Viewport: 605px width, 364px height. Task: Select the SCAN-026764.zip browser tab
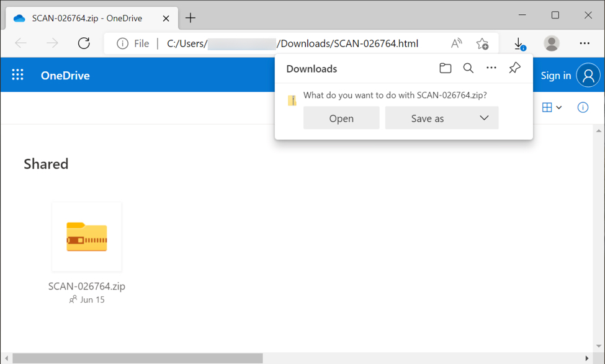point(87,19)
